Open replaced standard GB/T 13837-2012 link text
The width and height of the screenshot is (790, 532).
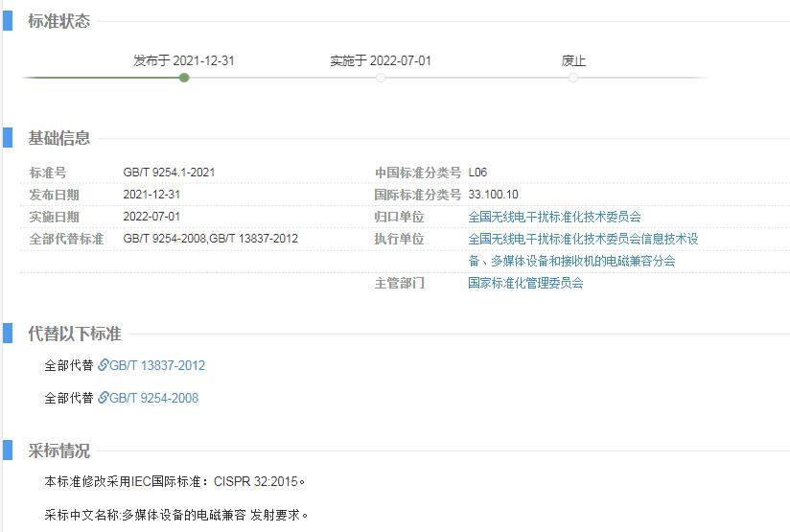coord(157,365)
